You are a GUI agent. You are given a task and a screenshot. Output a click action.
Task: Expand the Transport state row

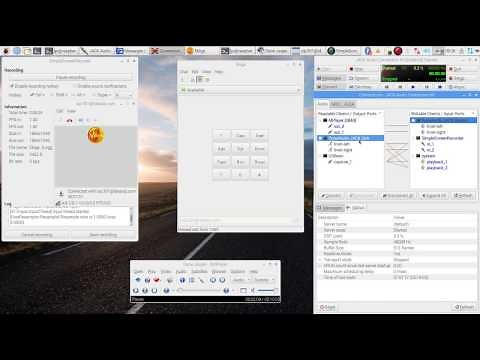(321, 260)
